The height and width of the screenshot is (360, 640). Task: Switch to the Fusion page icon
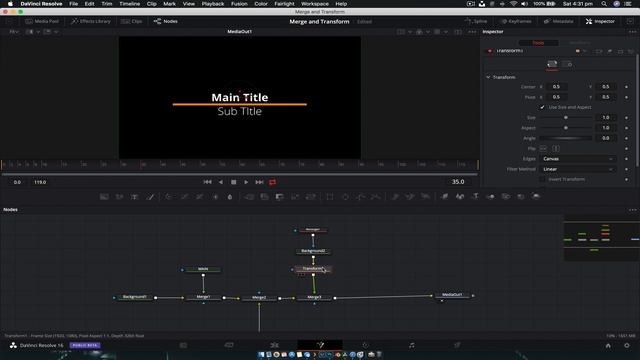tap(320, 345)
